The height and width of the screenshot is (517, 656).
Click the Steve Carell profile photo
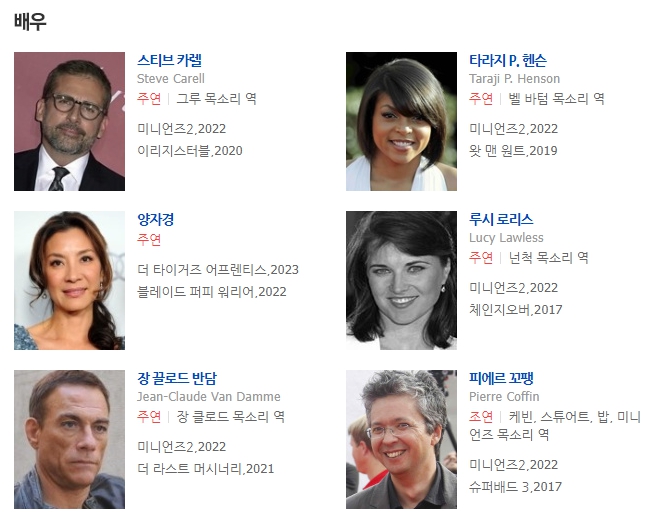(x=69, y=121)
